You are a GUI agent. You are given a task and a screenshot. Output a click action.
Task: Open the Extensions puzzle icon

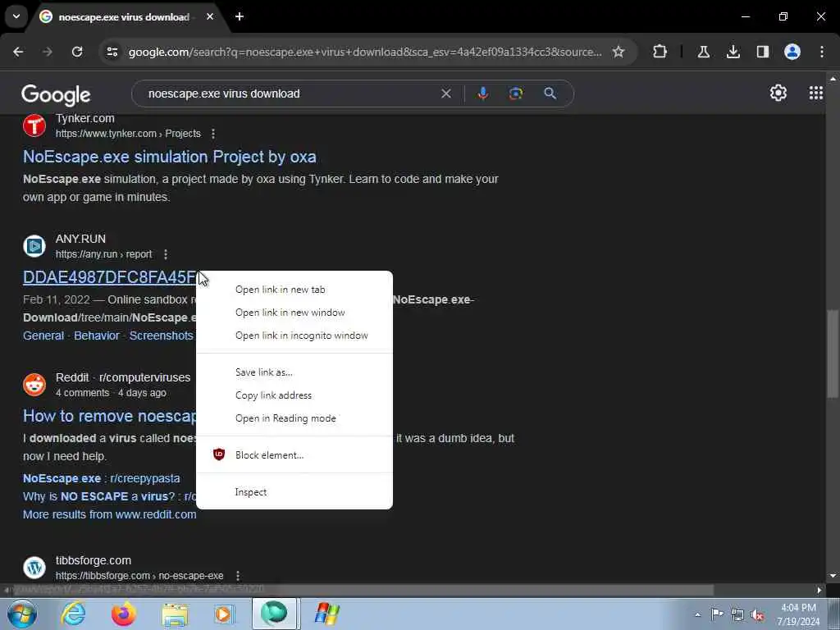(x=660, y=52)
